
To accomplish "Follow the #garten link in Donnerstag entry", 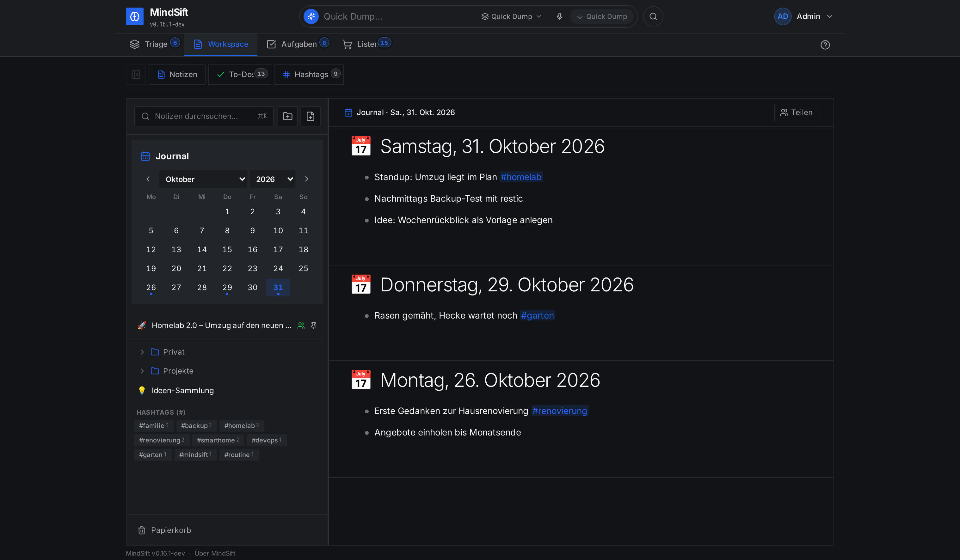I will pyautogui.click(x=537, y=316).
